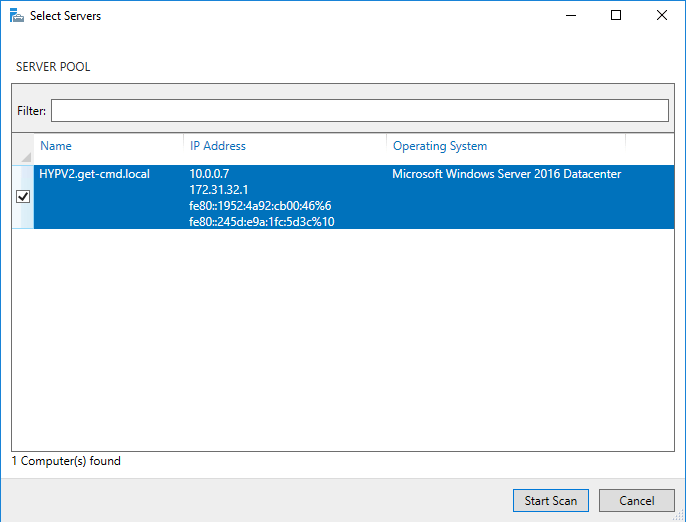This screenshot has height=522, width=686.
Task: Click the select-all corner triangle in header
Action: pos(26,157)
